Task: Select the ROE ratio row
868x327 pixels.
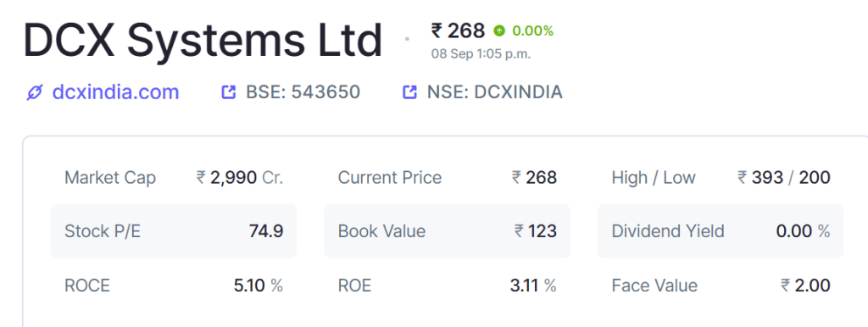Action: point(448,285)
